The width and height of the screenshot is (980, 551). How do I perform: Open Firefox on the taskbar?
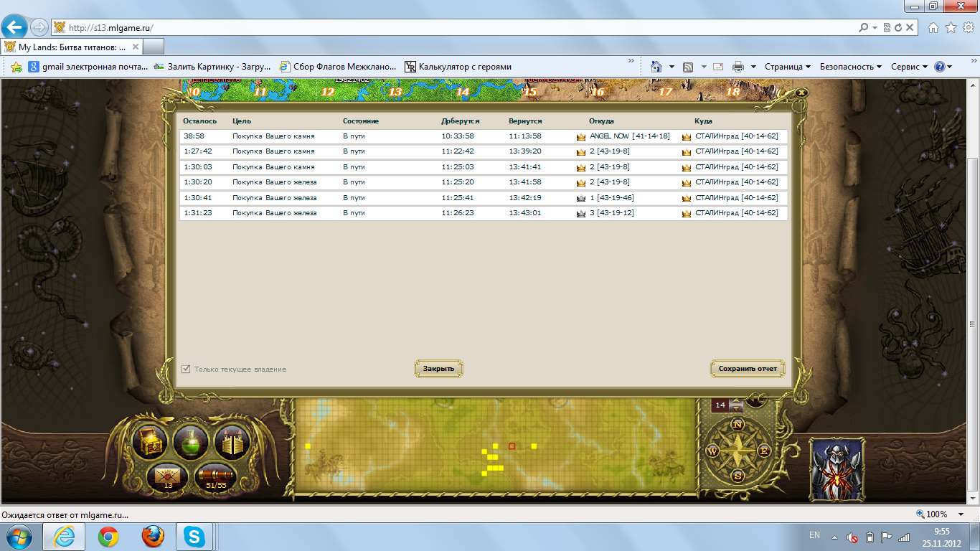152,536
